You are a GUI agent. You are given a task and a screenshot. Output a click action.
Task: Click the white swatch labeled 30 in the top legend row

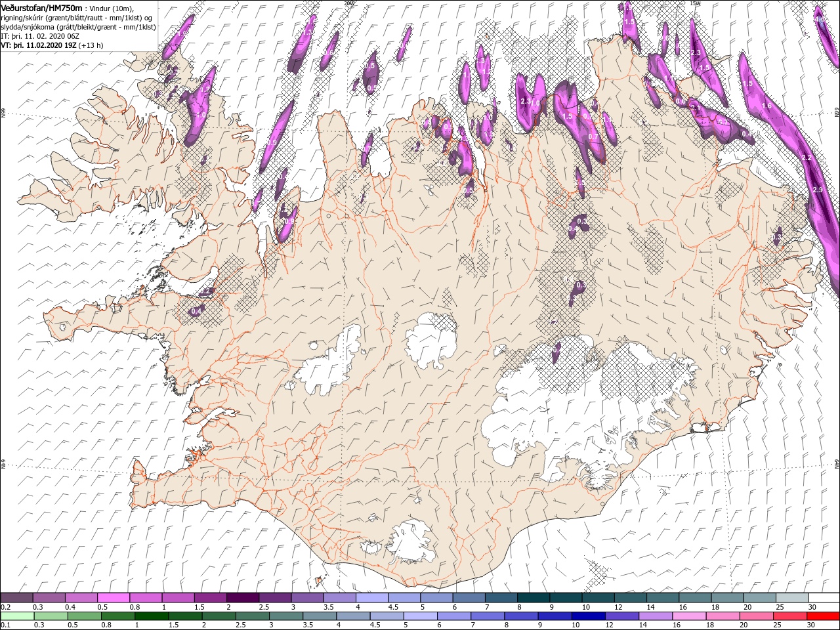click(824, 598)
